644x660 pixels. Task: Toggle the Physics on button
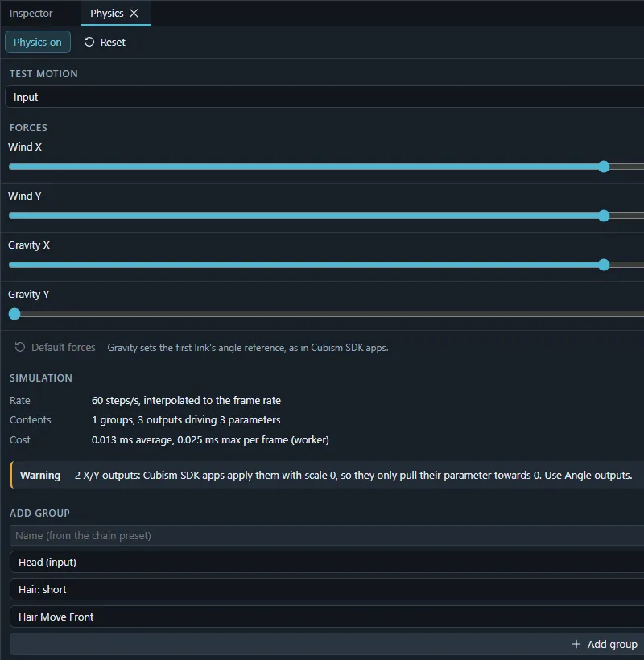click(38, 42)
